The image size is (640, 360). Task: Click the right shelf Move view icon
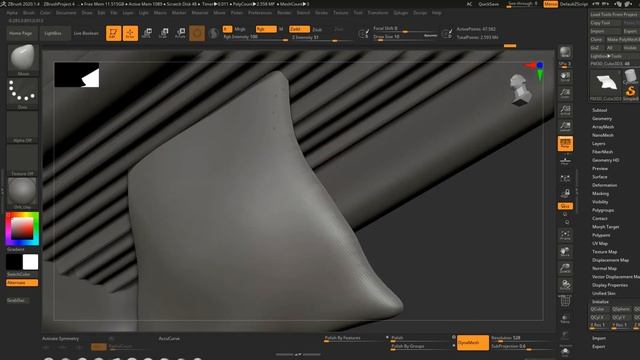[x=565, y=251]
